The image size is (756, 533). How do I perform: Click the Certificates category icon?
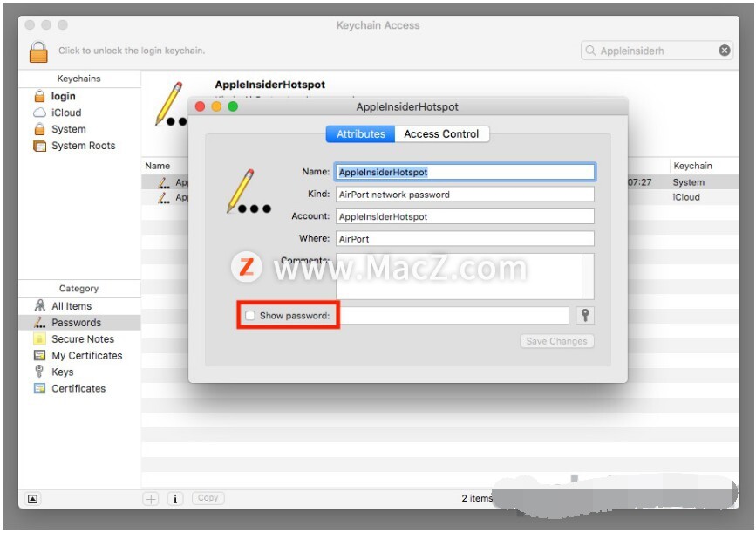[x=39, y=388]
